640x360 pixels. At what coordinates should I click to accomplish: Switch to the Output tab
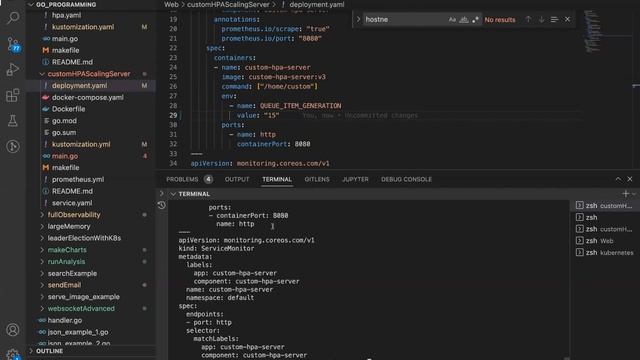point(237,179)
